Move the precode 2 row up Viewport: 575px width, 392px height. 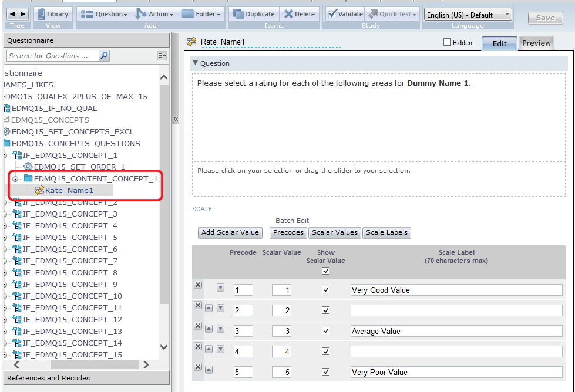click(x=209, y=308)
